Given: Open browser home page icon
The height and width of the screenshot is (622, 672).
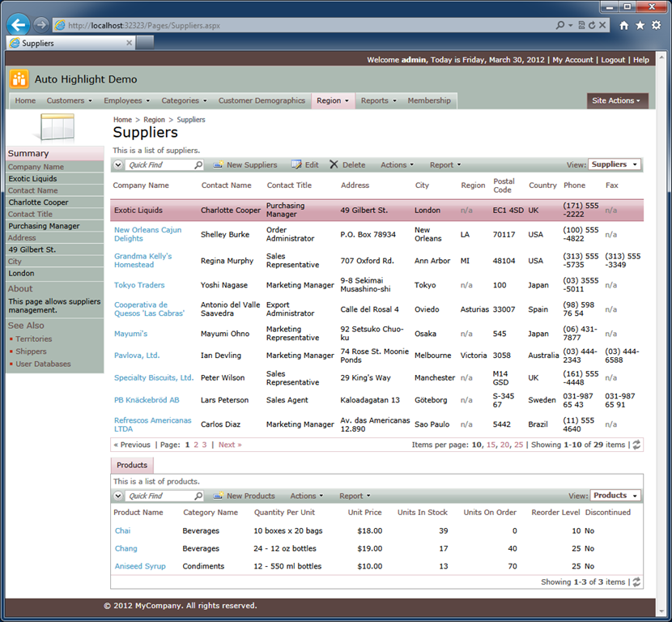Looking at the screenshot, I should (x=624, y=25).
